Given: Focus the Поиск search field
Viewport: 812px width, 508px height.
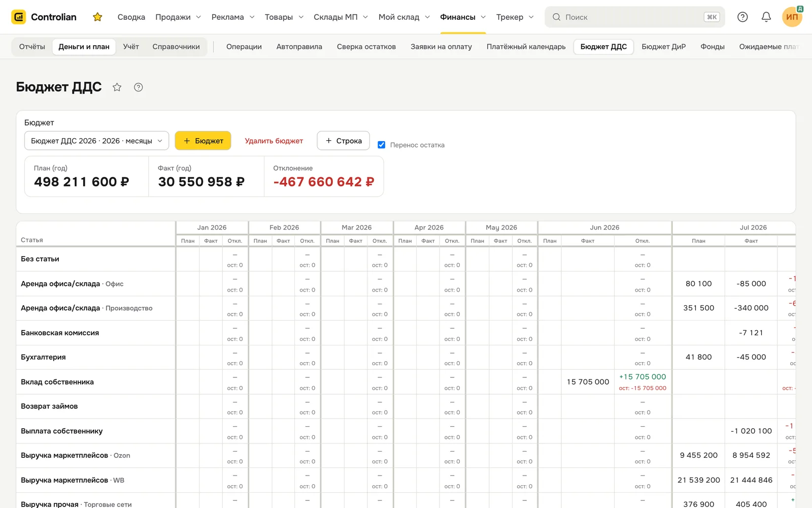Looking at the screenshot, I should coord(635,17).
